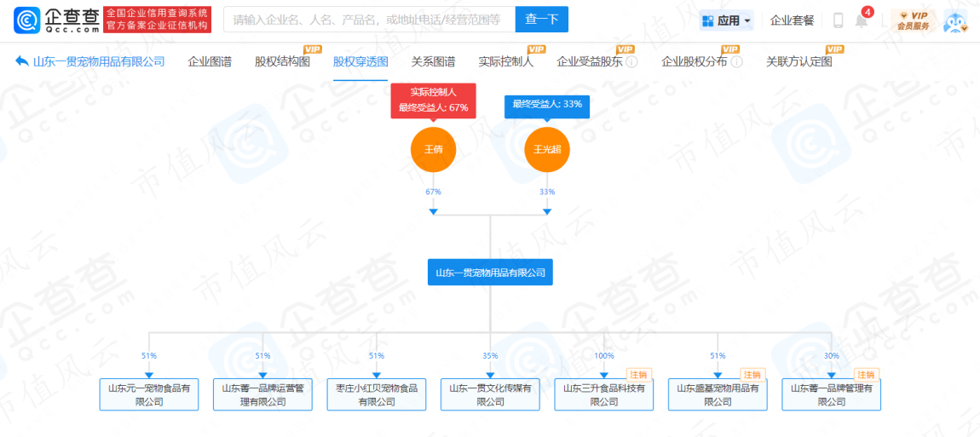Click central 山东一贯宠物用品有限公司 node
The image size is (980, 437).
point(490,272)
